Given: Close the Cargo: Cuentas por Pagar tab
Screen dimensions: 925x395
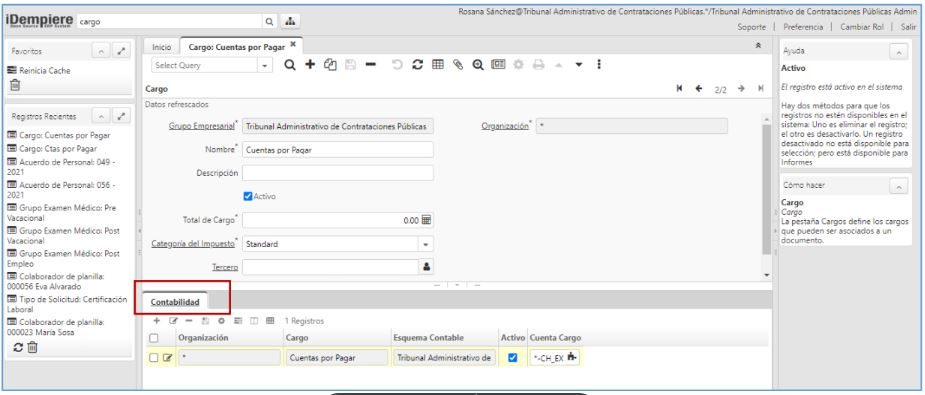Looking at the screenshot, I should (293, 45).
